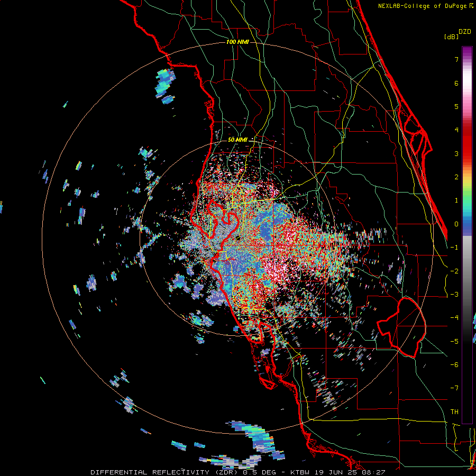The image size is (476, 476).
Task: Click the KTBW 19 JUN 25 08:27 timestamp
Action: coord(338,472)
